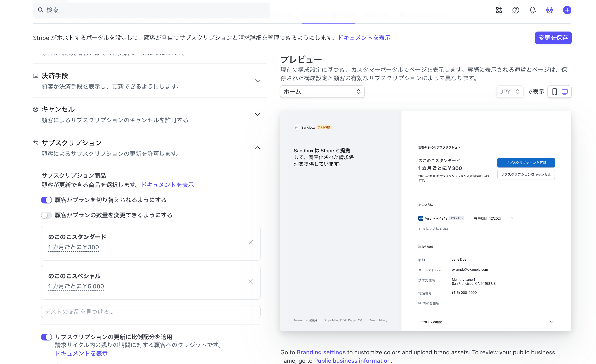Click the 変更を保存 button
596x364 pixels.
click(x=553, y=38)
